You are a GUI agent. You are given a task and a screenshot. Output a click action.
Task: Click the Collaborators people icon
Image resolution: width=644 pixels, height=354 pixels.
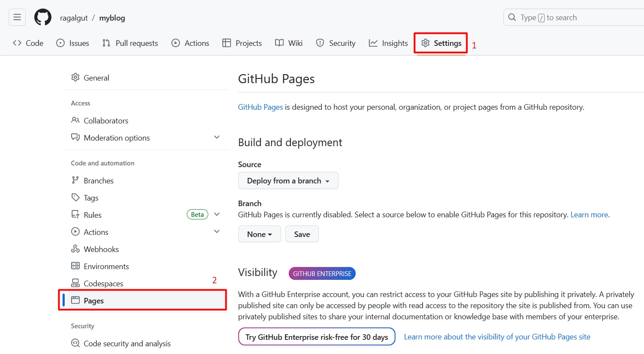point(75,120)
